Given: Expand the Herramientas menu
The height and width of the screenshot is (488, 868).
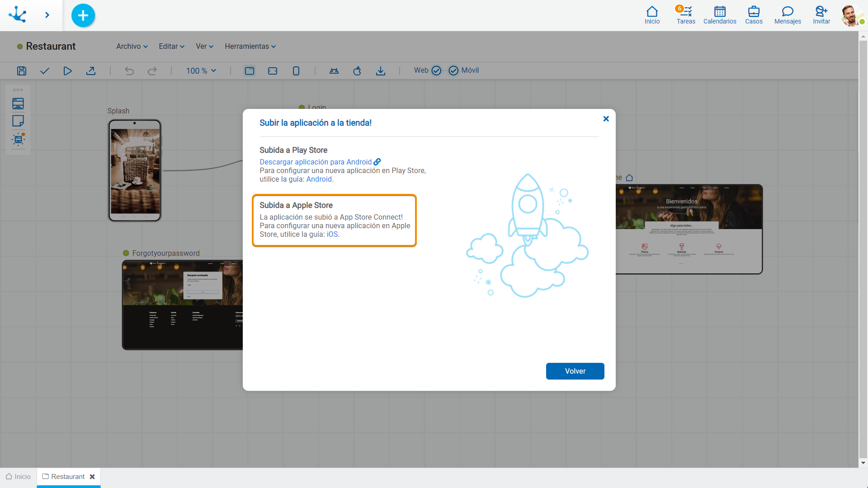Looking at the screenshot, I should (x=250, y=46).
